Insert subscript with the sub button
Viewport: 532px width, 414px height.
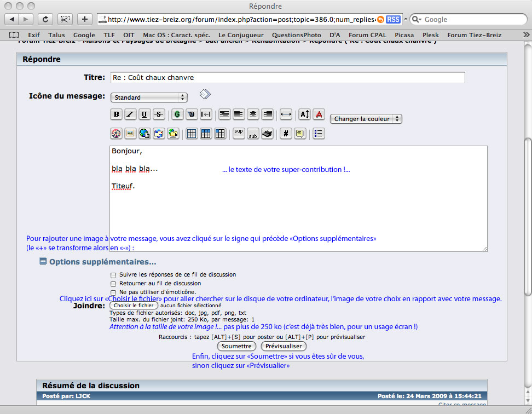tap(253, 133)
